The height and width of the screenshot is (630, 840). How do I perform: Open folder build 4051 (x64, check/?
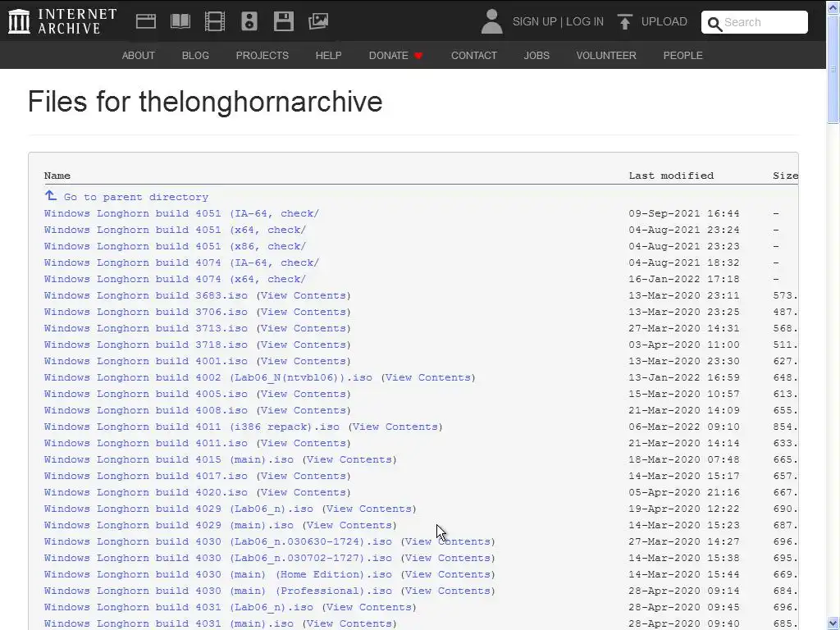click(x=176, y=230)
